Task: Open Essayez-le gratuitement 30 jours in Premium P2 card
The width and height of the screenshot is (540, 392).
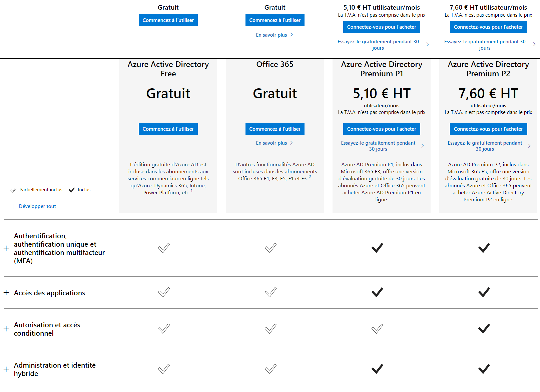Action: pyautogui.click(x=485, y=146)
